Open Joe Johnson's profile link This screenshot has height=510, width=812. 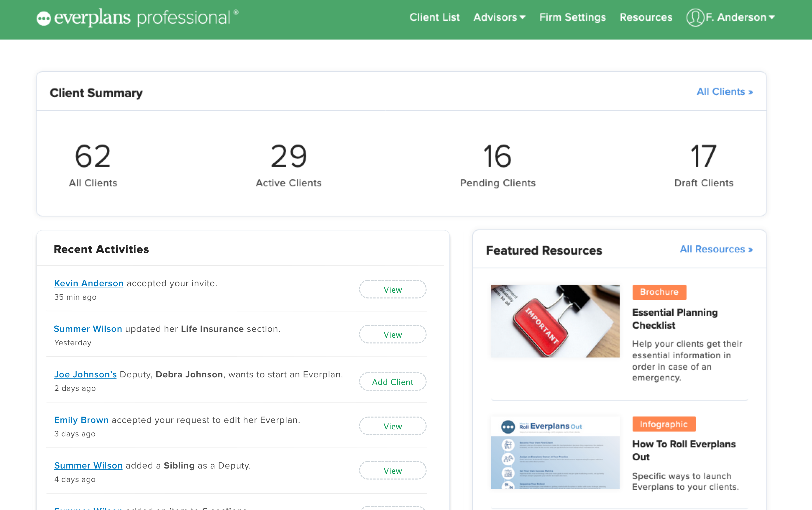pos(85,374)
